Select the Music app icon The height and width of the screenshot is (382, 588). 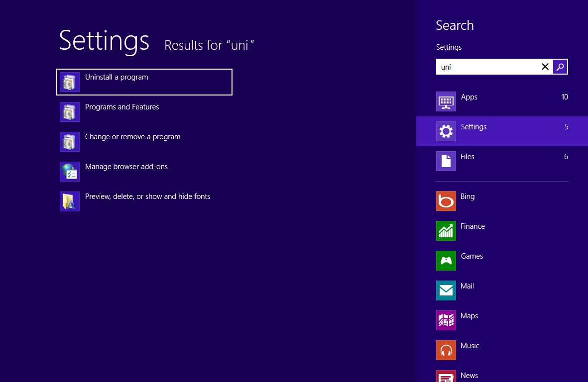(x=446, y=350)
